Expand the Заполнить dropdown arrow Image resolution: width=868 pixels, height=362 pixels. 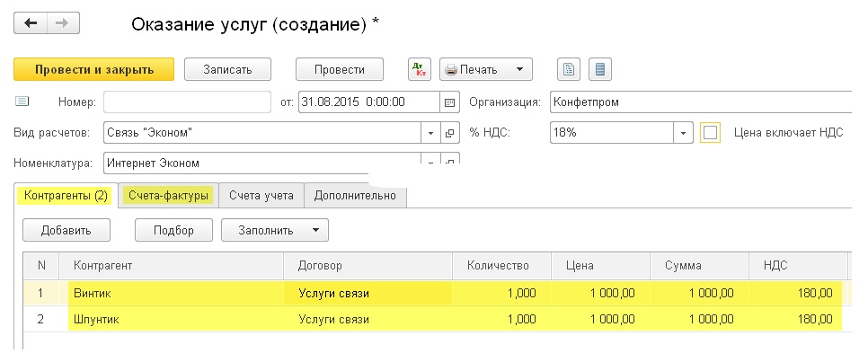coord(315,230)
